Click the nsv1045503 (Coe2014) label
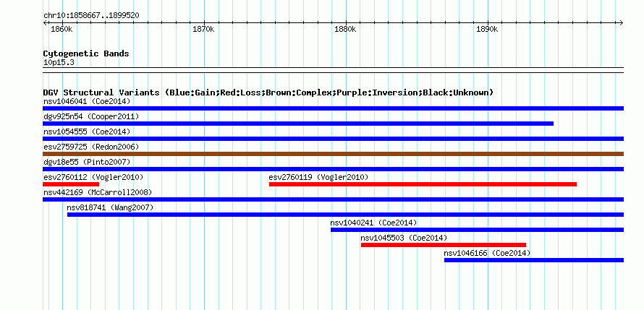The image size is (644, 310). tap(404, 238)
